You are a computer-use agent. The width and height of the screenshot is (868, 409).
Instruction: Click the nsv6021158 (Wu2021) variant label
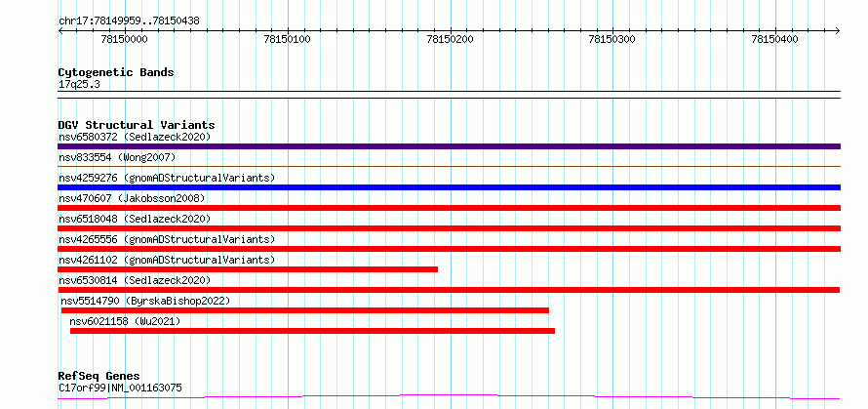125,321
